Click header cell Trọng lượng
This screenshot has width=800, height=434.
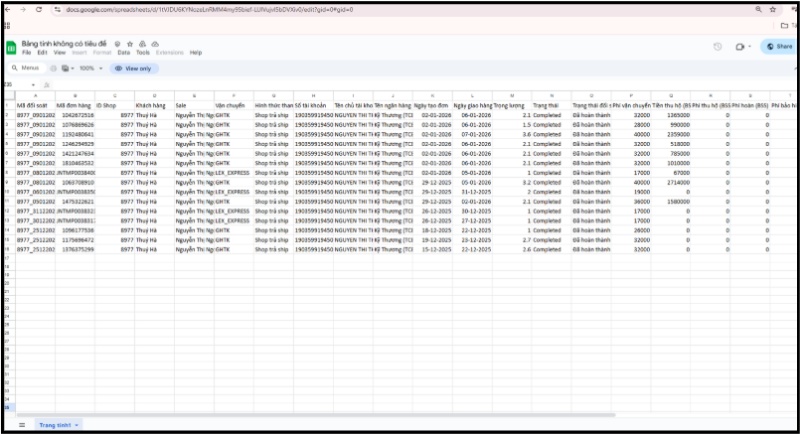click(x=512, y=106)
